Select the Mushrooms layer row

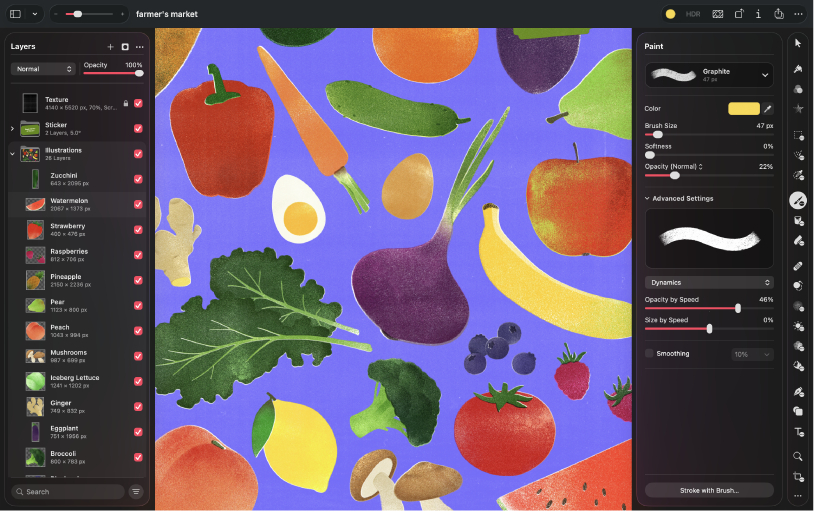[78, 357]
